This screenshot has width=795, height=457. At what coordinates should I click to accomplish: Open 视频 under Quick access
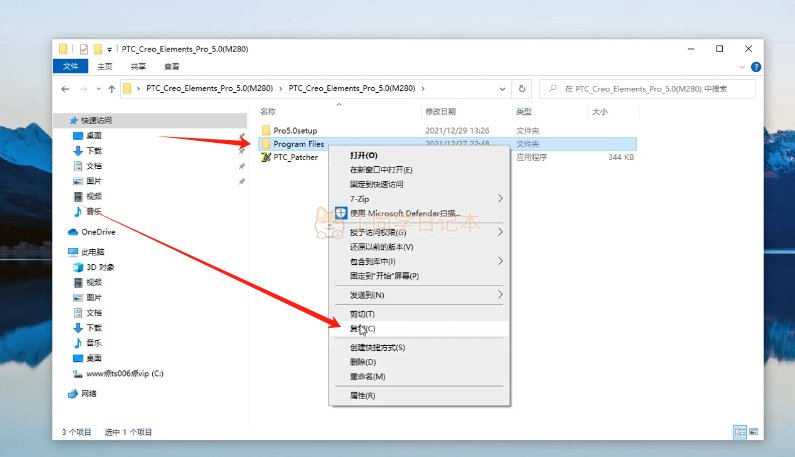94,196
